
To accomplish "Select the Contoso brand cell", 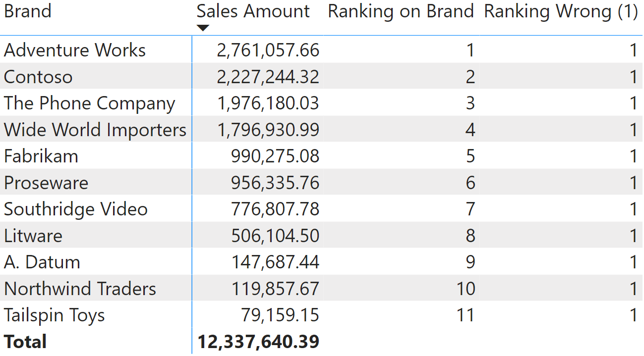I will (38, 77).
